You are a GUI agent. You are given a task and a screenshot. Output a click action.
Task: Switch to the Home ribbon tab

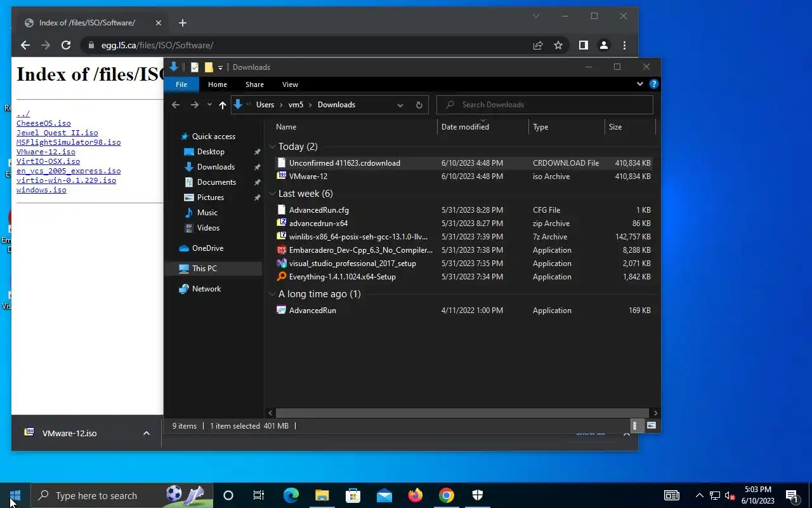pyautogui.click(x=218, y=84)
